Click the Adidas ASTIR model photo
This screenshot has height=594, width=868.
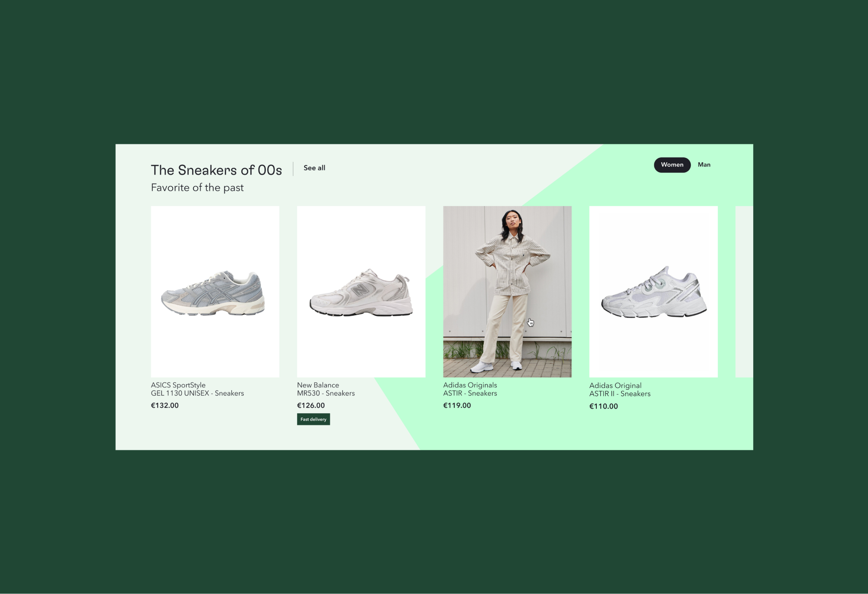click(x=507, y=292)
